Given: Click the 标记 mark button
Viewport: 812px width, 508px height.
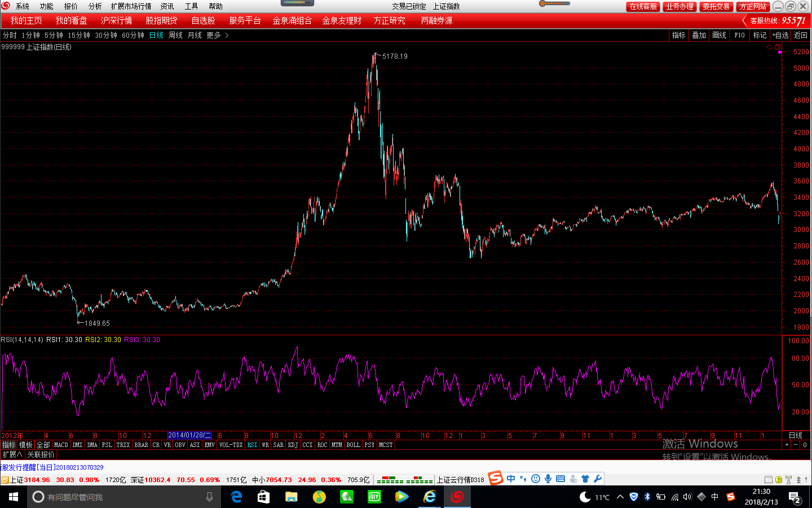Looking at the screenshot, I should click(760, 35).
